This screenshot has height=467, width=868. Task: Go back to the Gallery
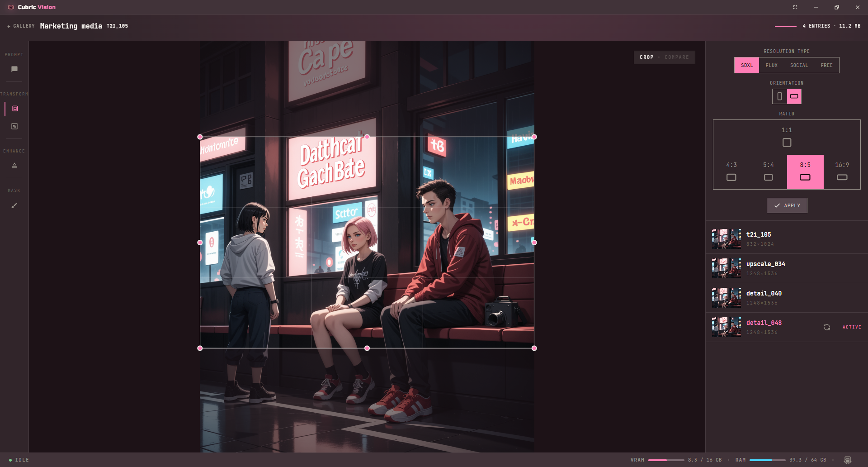[x=21, y=26]
